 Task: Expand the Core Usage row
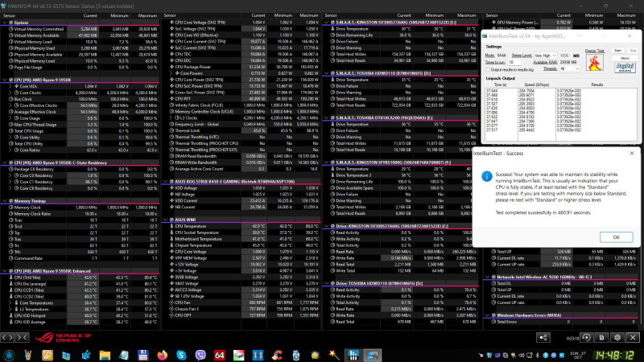coord(11,118)
